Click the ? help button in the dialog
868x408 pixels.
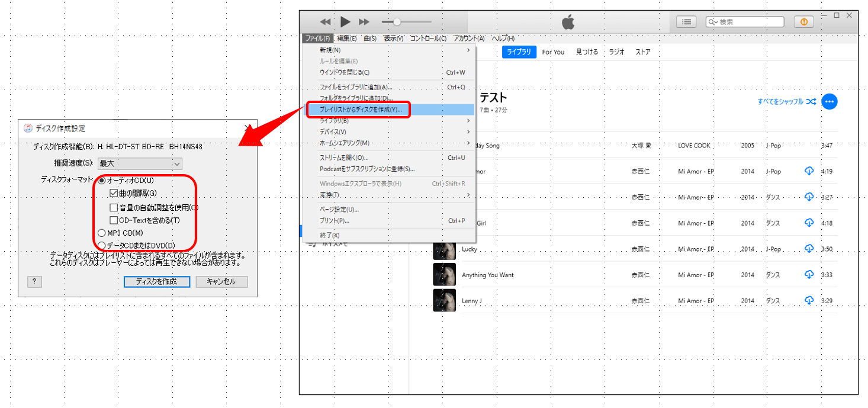click(34, 282)
